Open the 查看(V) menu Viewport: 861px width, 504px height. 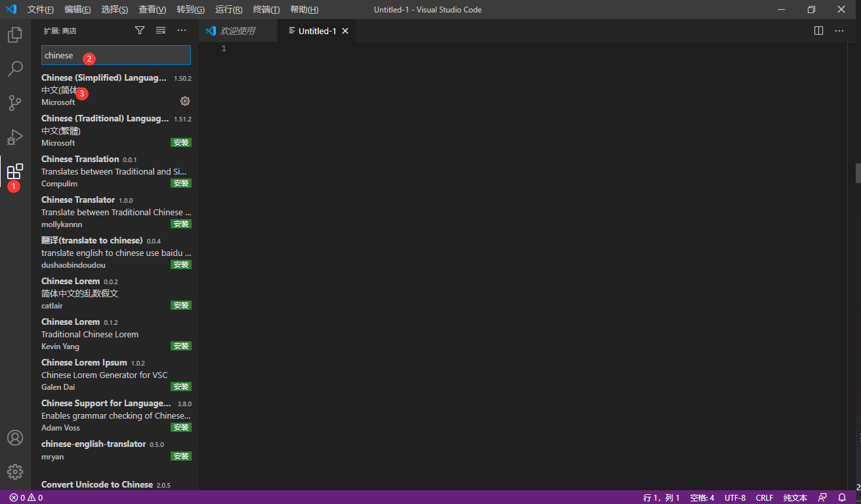[x=152, y=9]
